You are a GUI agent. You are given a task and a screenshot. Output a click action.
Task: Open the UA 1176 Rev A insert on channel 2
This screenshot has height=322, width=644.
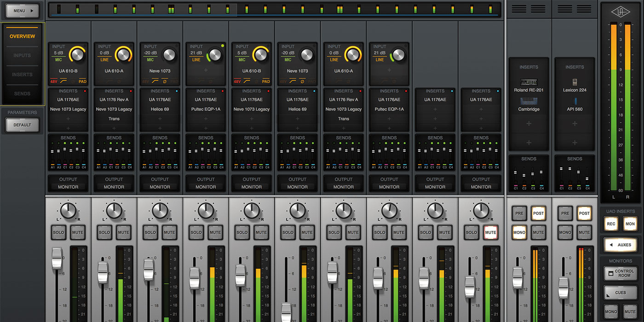click(114, 100)
